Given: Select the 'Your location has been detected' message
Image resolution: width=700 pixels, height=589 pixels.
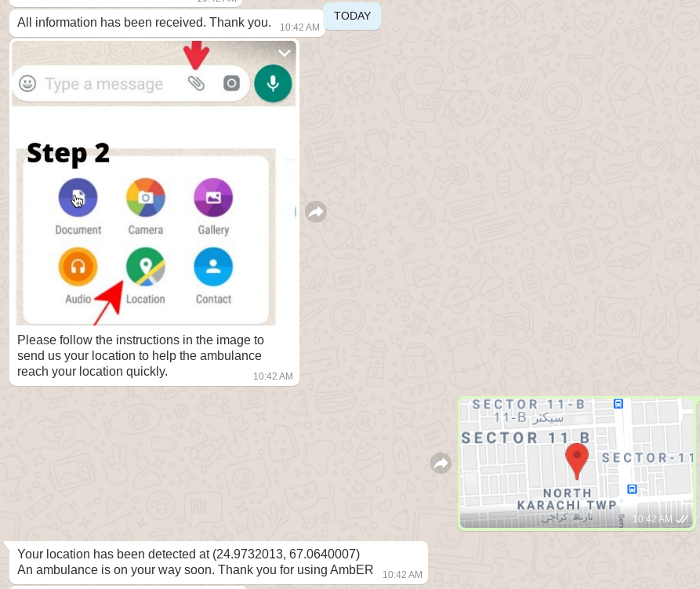Looking at the screenshot, I should pos(195,562).
